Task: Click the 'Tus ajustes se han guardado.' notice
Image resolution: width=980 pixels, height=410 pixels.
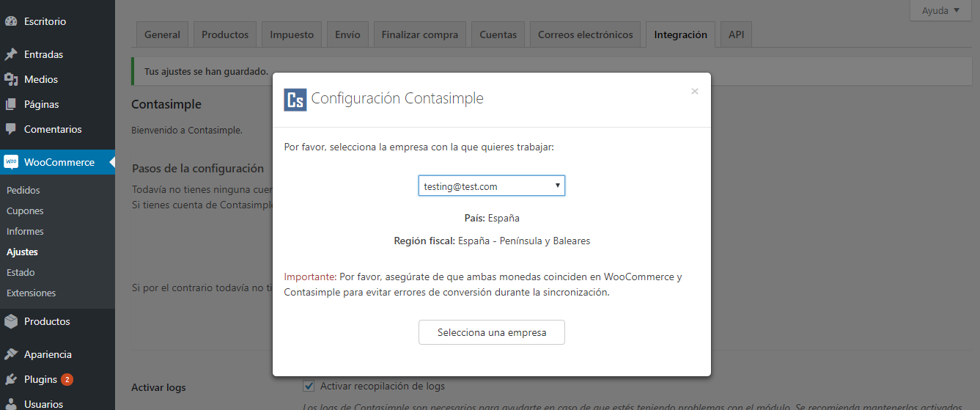Action: [206, 72]
